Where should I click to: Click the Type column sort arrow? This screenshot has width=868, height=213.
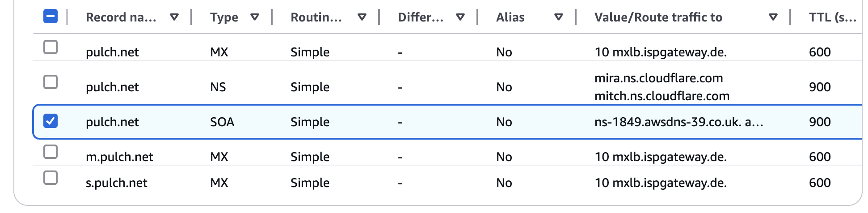(x=255, y=17)
